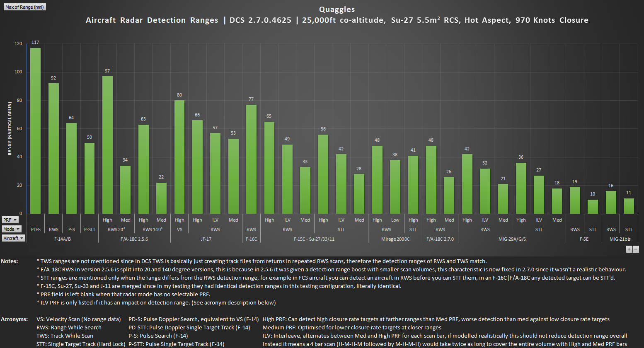The width and height of the screenshot is (644, 348).
Task: Select the F-14A/B RWS bar at 92
Action: point(53,148)
